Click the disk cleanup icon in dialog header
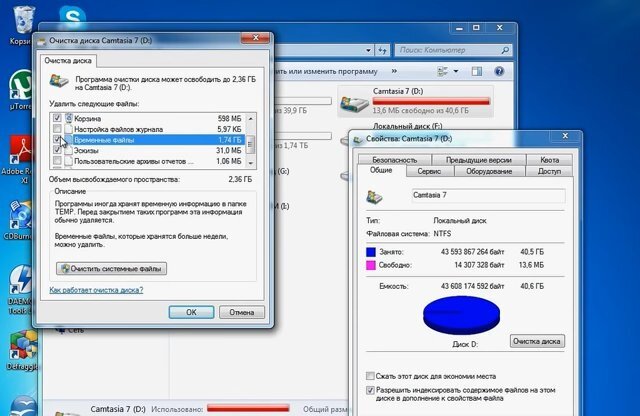This screenshot has width=640, height=416. coord(59,80)
